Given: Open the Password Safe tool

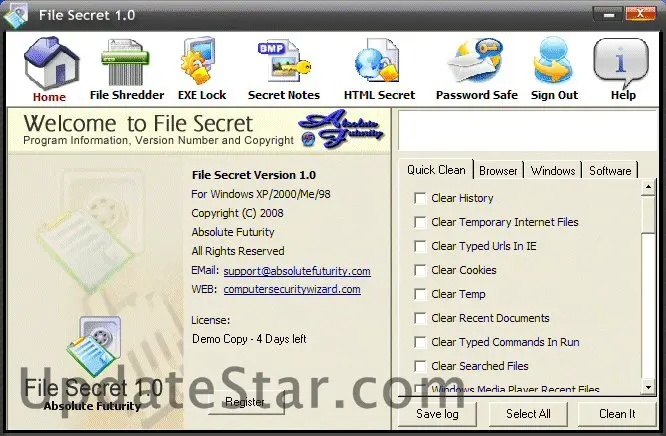Looking at the screenshot, I should click(476, 60).
